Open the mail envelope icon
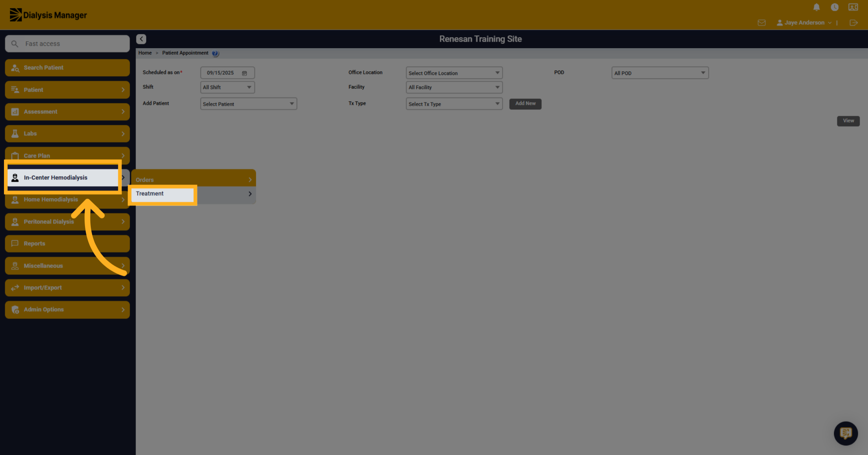 click(x=762, y=23)
